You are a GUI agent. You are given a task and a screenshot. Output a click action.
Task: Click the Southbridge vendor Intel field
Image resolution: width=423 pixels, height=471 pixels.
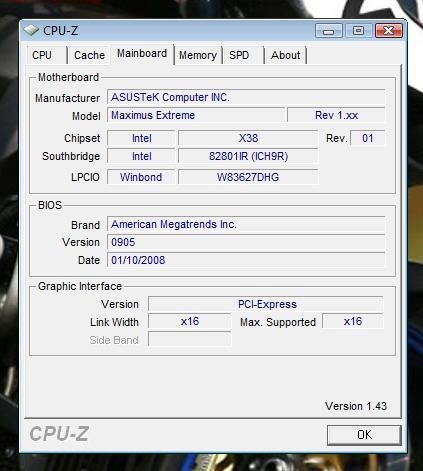[141, 156]
